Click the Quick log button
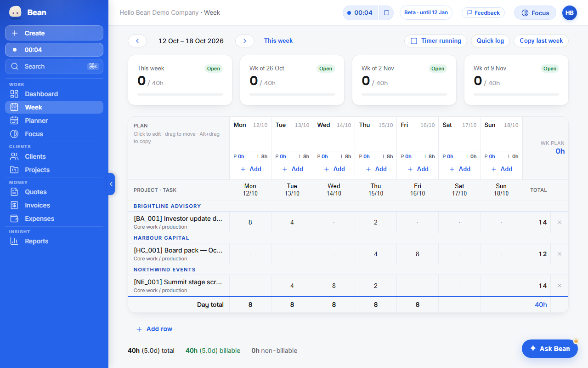The height and width of the screenshot is (368, 588). pyautogui.click(x=490, y=41)
